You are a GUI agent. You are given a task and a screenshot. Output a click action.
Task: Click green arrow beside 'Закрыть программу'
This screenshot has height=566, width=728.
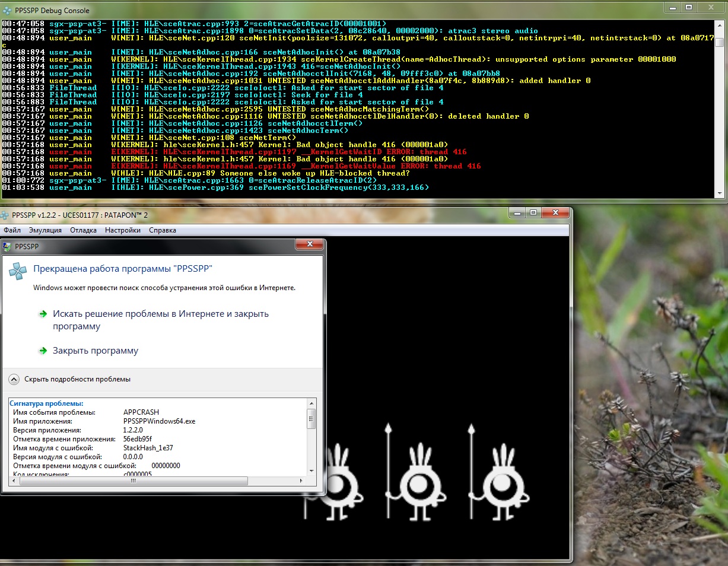43,351
